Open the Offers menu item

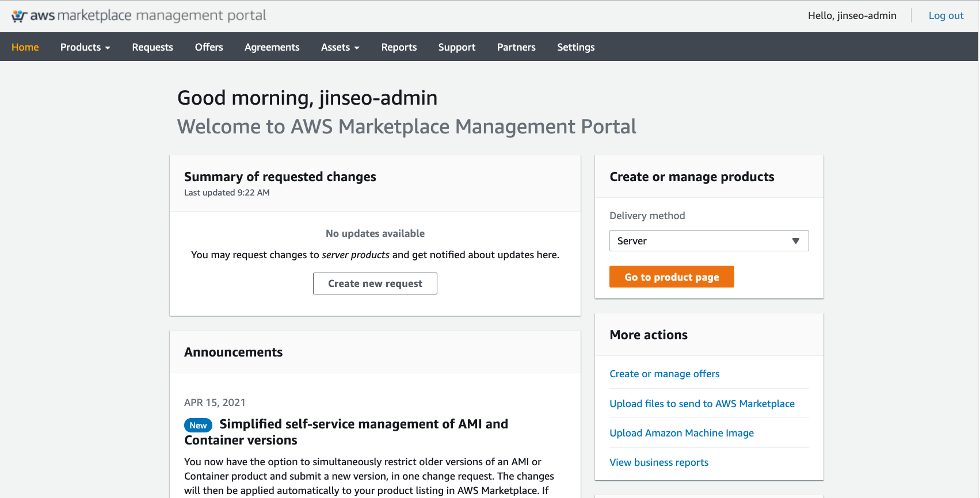[209, 47]
